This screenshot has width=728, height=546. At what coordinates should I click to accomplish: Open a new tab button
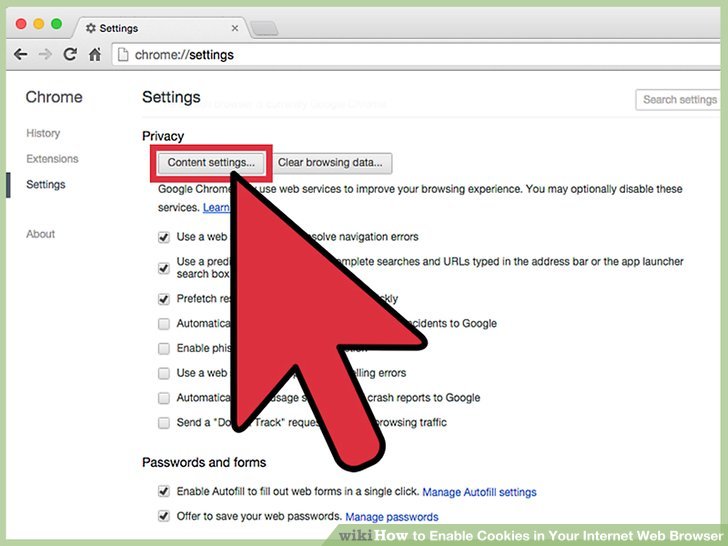[x=264, y=28]
